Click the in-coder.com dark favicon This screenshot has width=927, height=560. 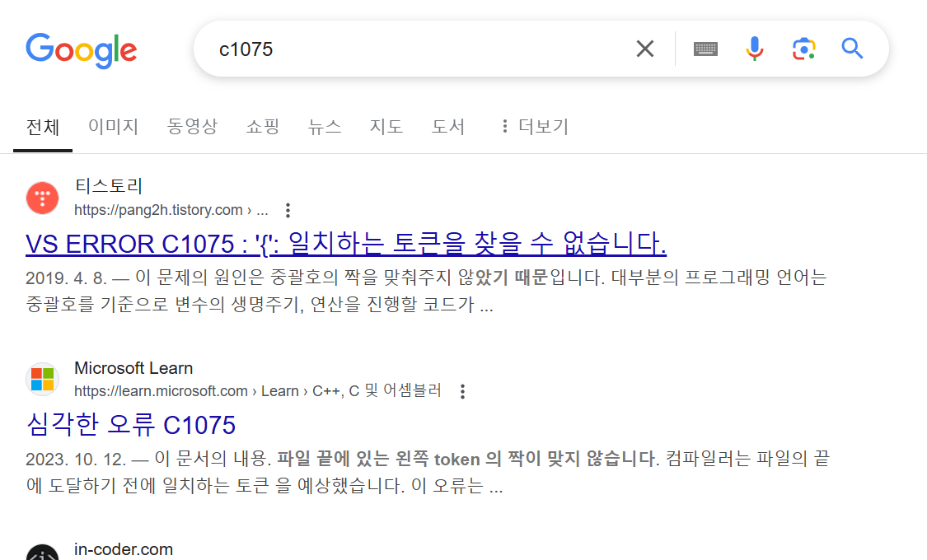tap(43, 552)
